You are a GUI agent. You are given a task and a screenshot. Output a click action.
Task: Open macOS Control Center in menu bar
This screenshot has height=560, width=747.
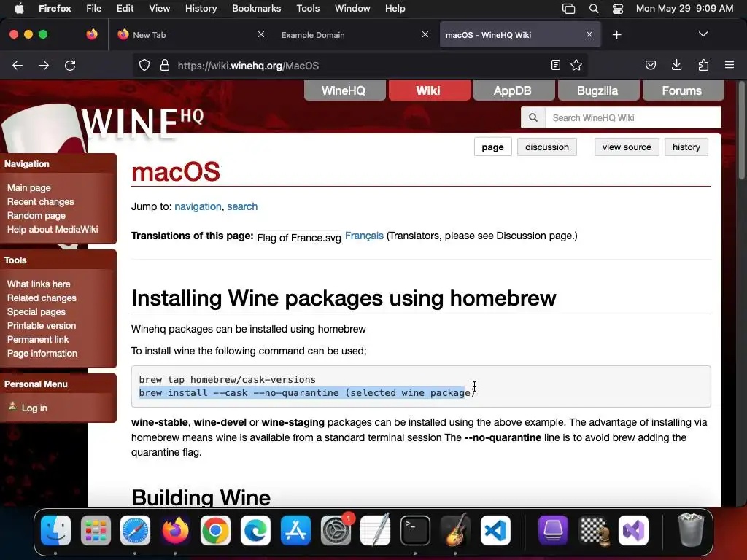pos(617,9)
